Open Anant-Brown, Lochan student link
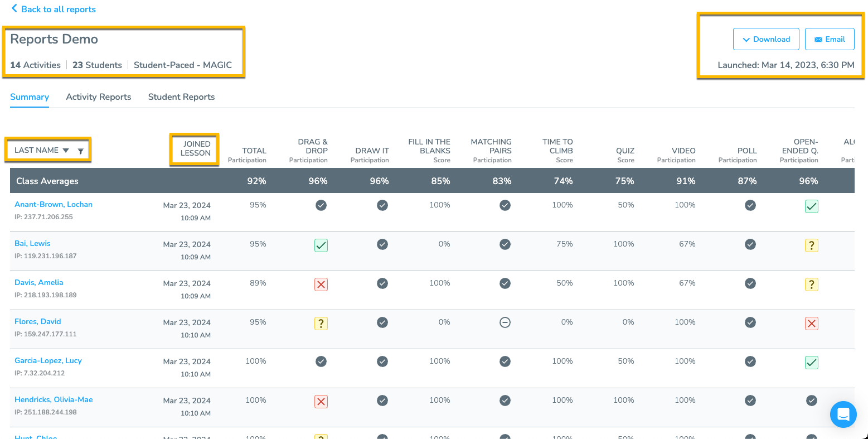The height and width of the screenshot is (439, 868). click(x=54, y=204)
